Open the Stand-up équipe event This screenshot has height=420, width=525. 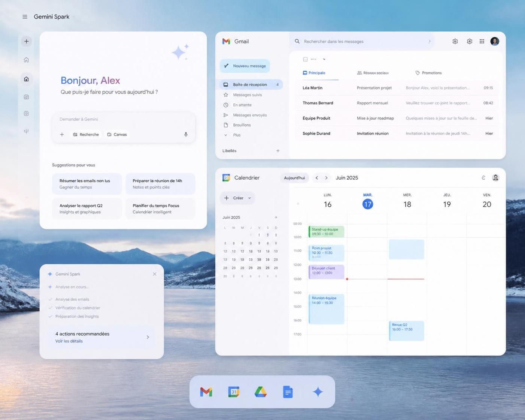click(326, 232)
